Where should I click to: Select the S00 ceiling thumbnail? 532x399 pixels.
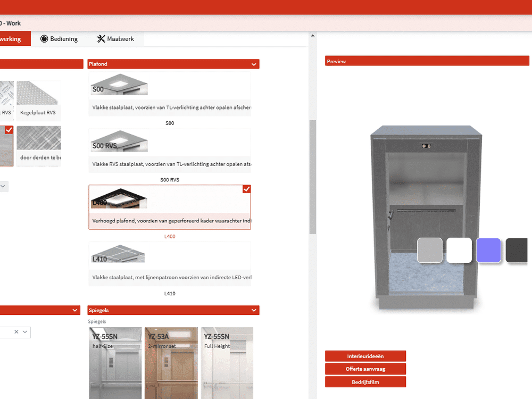pos(119,85)
